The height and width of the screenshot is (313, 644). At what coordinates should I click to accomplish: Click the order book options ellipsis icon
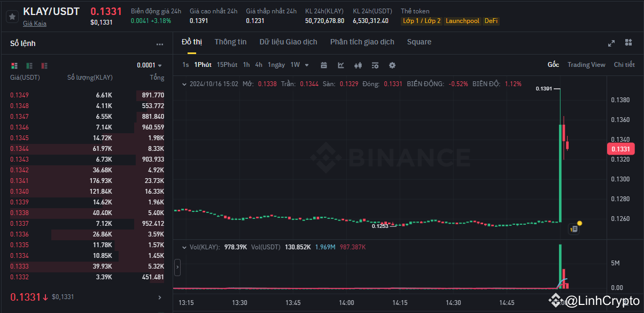[159, 44]
